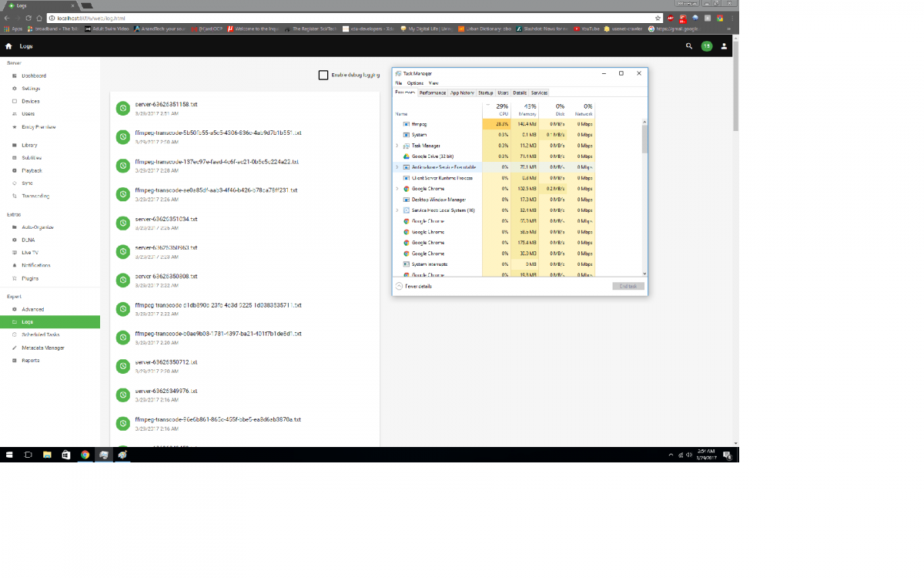Open Scheduled Tasks in the sidebar
Viewport: 924px width, 578px height.
tap(41, 334)
